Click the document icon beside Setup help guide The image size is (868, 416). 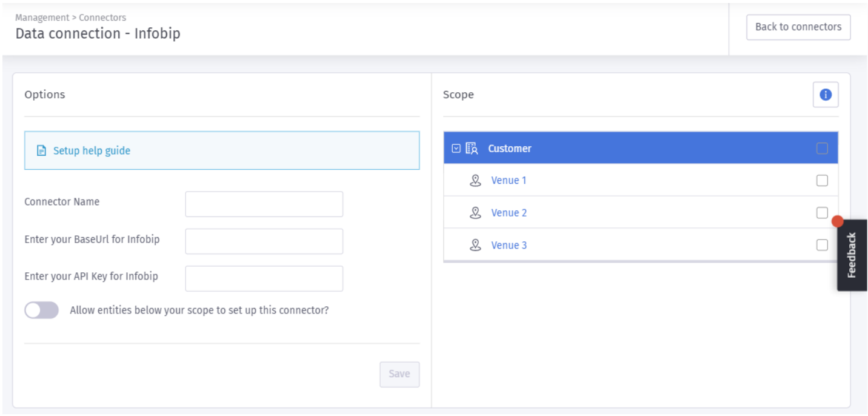pyautogui.click(x=41, y=151)
